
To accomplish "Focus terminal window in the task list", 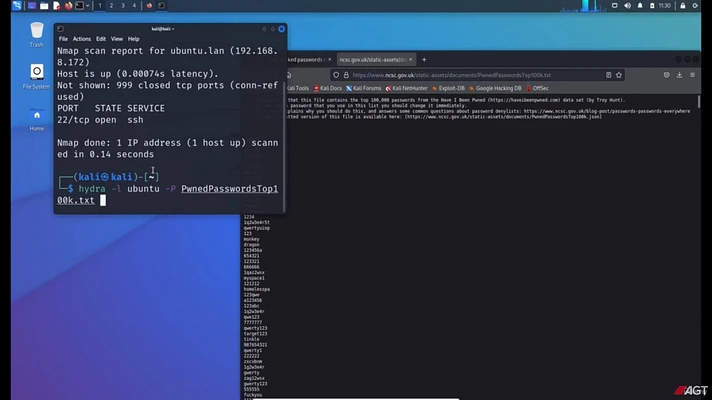I will coord(161,5).
